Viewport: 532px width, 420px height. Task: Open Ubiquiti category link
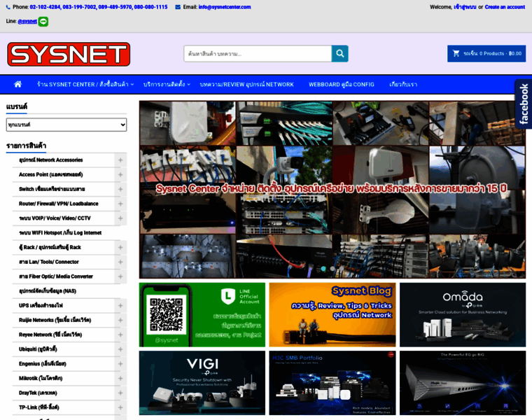[x=38, y=349]
